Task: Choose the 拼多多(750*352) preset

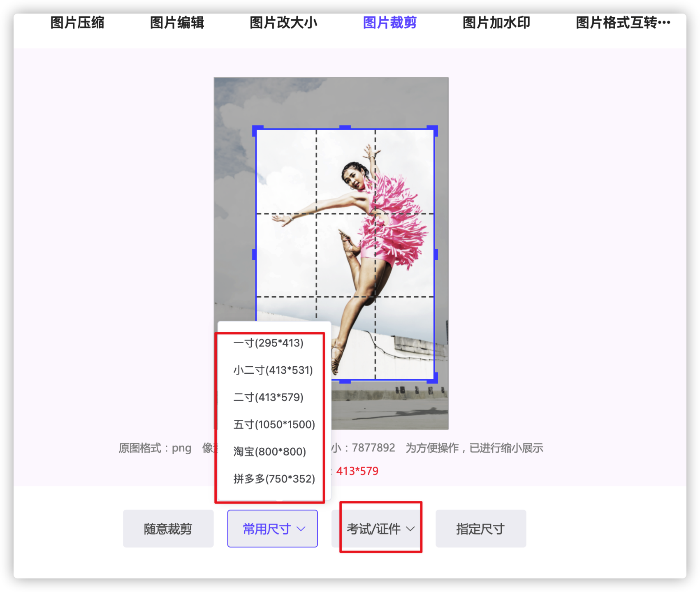Action: 274,479
